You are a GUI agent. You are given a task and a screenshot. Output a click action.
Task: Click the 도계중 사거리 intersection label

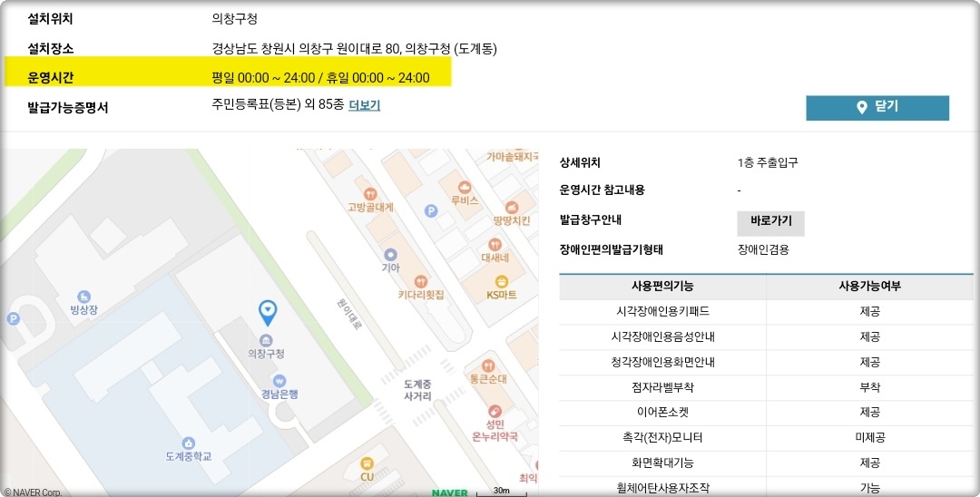pos(416,390)
